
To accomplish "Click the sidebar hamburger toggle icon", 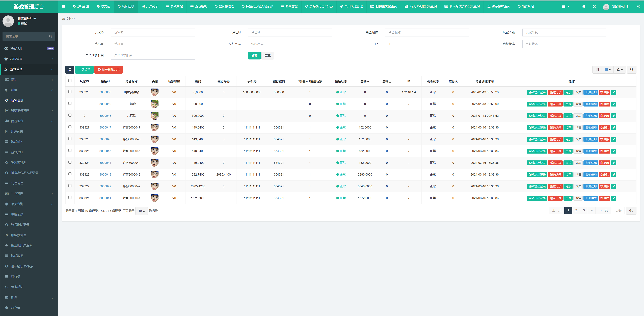I will pos(64,7).
